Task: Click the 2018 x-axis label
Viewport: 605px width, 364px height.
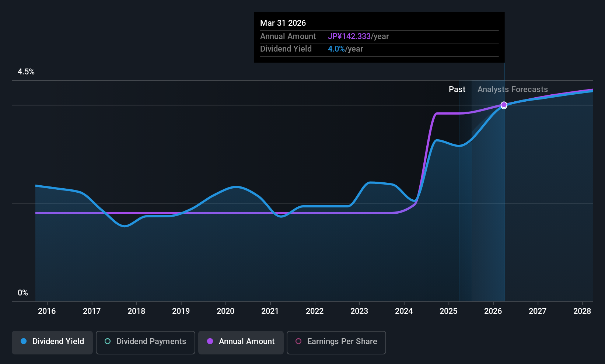Action: pos(136,311)
